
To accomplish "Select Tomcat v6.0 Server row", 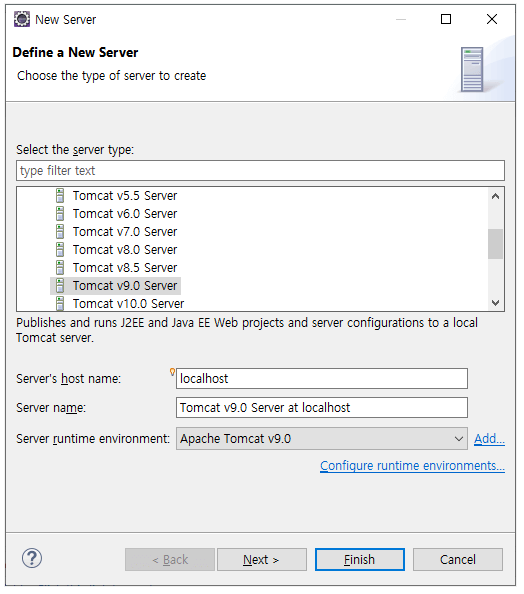I will (x=115, y=214).
